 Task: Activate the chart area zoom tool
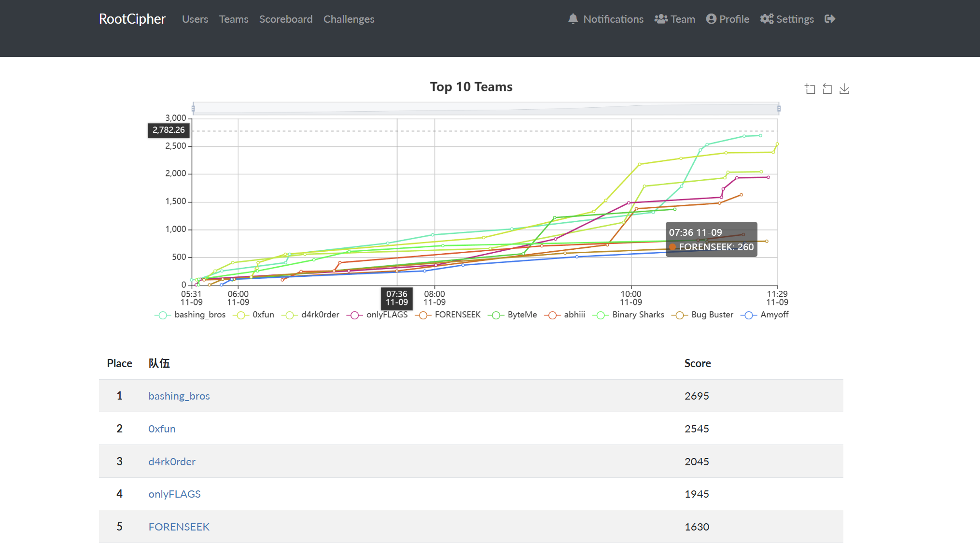coord(810,89)
